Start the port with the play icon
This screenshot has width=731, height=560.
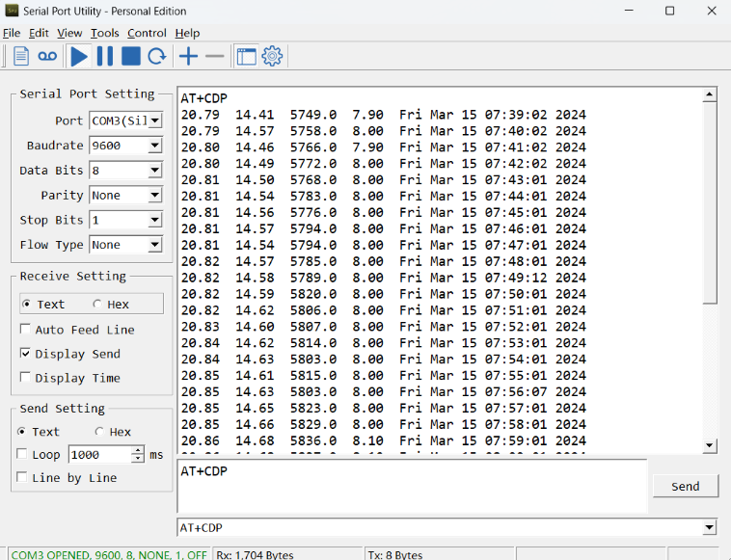tap(79, 56)
